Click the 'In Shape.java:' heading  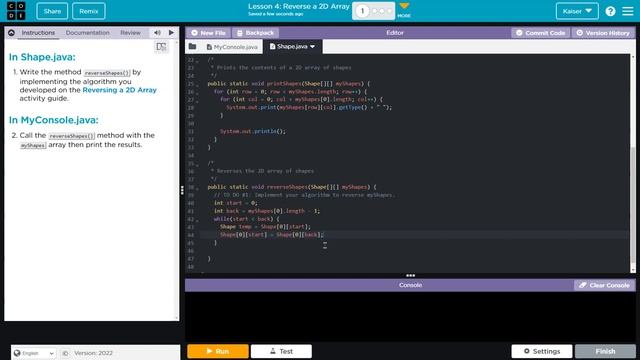(x=42, y=57)
